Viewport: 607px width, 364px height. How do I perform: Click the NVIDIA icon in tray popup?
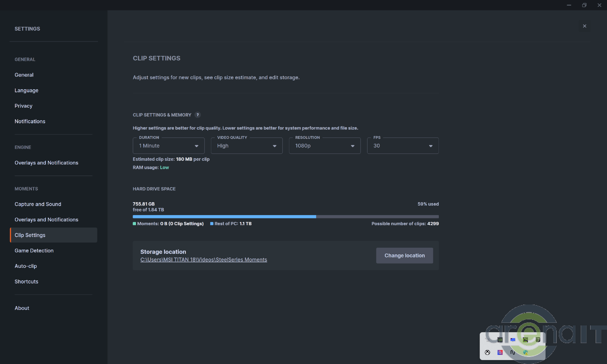500,340
